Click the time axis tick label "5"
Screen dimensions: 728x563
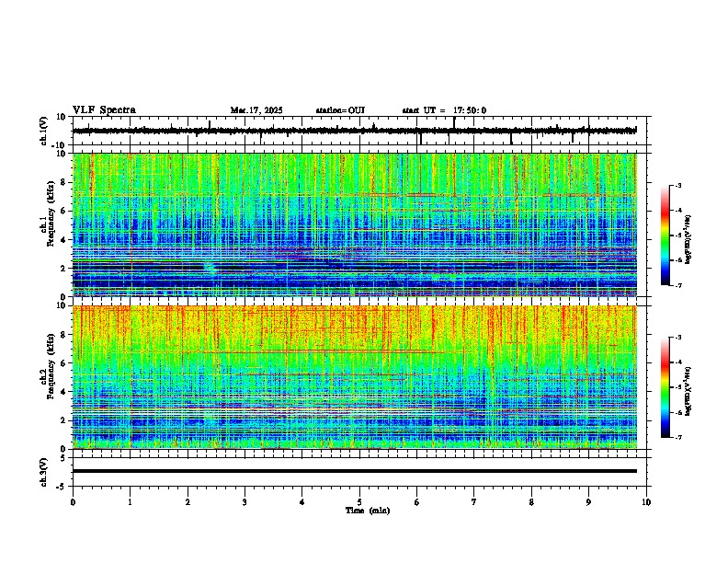pos(359,502)
